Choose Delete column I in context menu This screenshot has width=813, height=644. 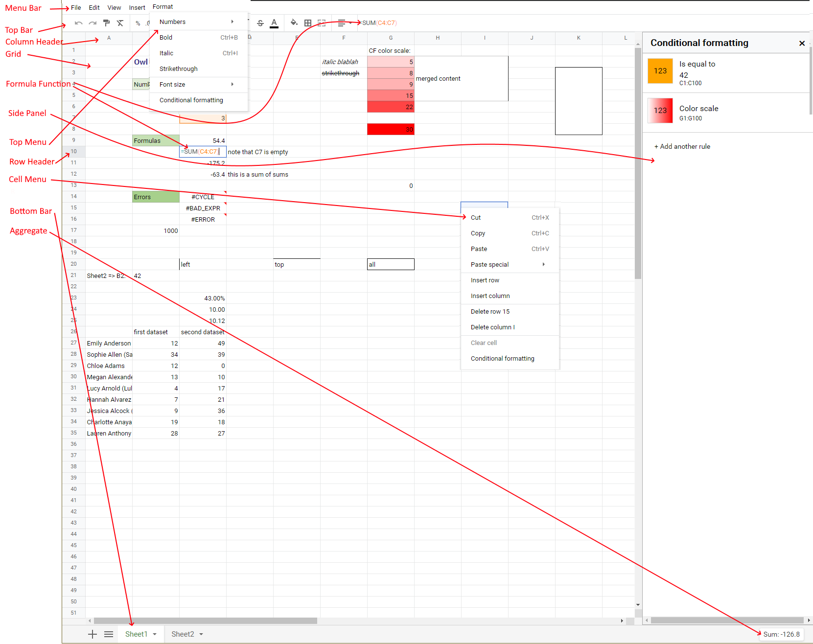(x=510, y=327)
